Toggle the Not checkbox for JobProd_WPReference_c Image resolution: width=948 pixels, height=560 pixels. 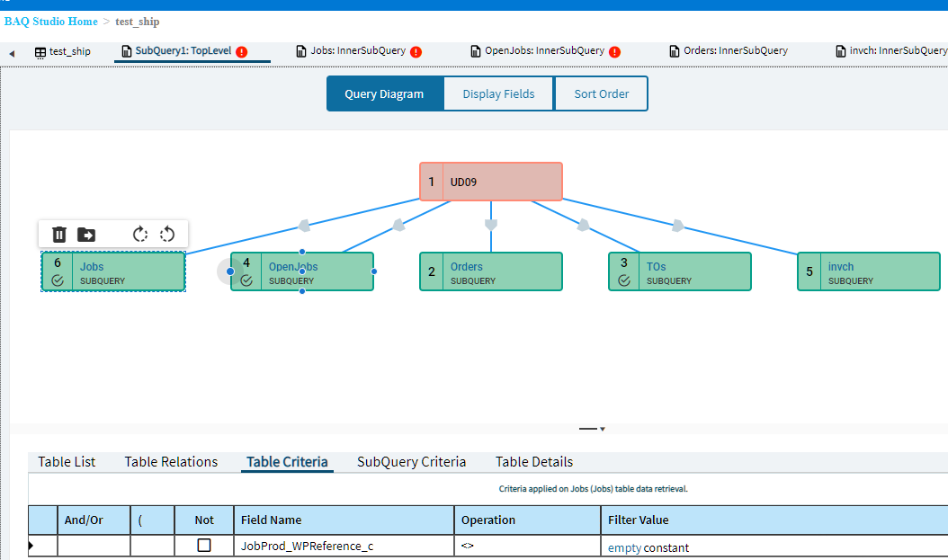(x=204, y=545)
